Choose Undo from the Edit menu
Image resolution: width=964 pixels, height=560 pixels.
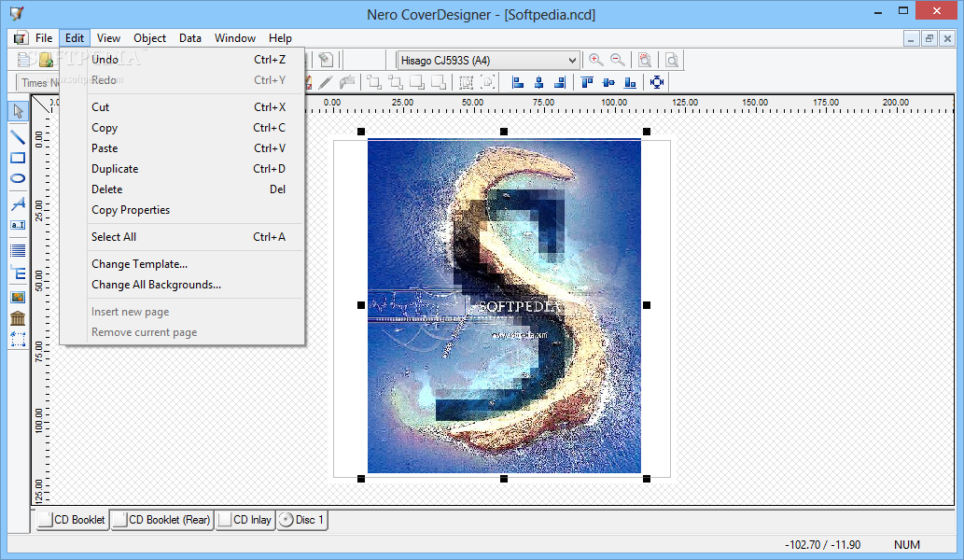pos(182,60)
